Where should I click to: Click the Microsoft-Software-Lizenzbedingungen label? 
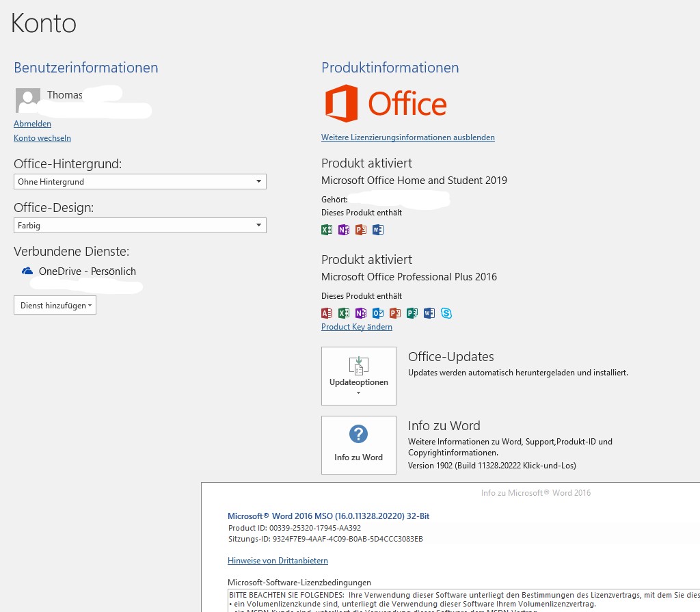coord(299,583)
